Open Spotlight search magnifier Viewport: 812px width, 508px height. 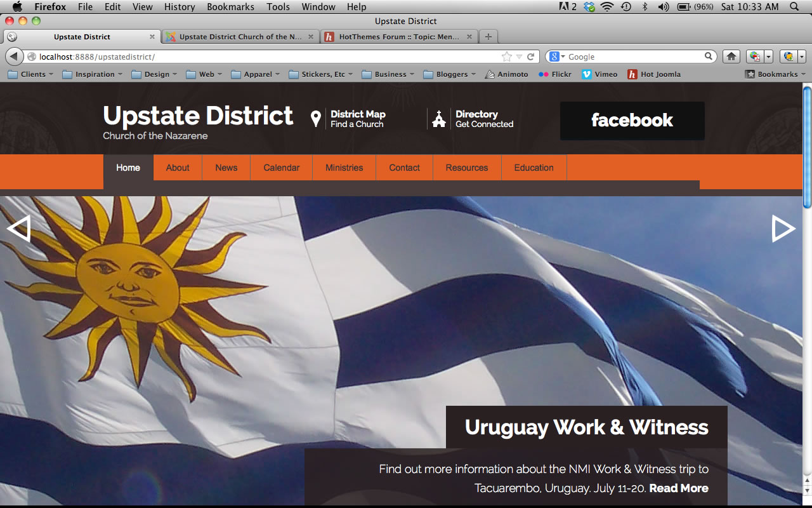point(794,7)
